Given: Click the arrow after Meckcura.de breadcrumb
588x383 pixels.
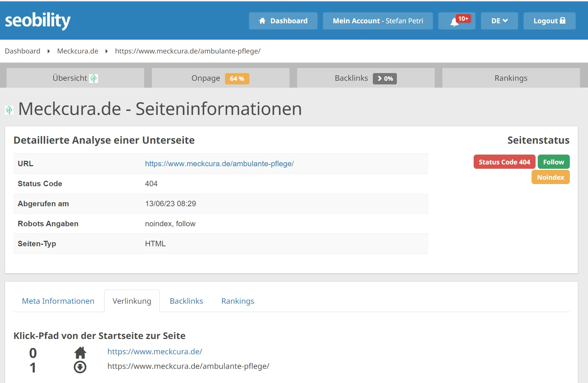Looking at the screenshot, I should [106, 51].
